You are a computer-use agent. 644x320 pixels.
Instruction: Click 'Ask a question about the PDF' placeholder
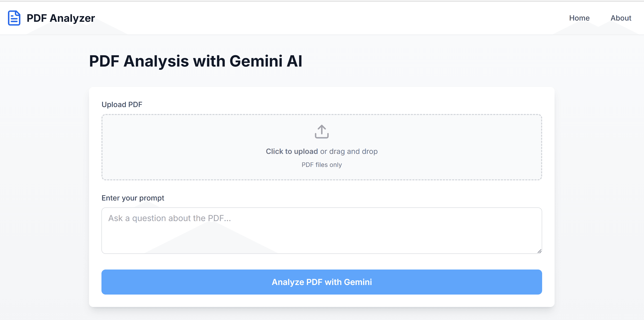coord(170,218)
